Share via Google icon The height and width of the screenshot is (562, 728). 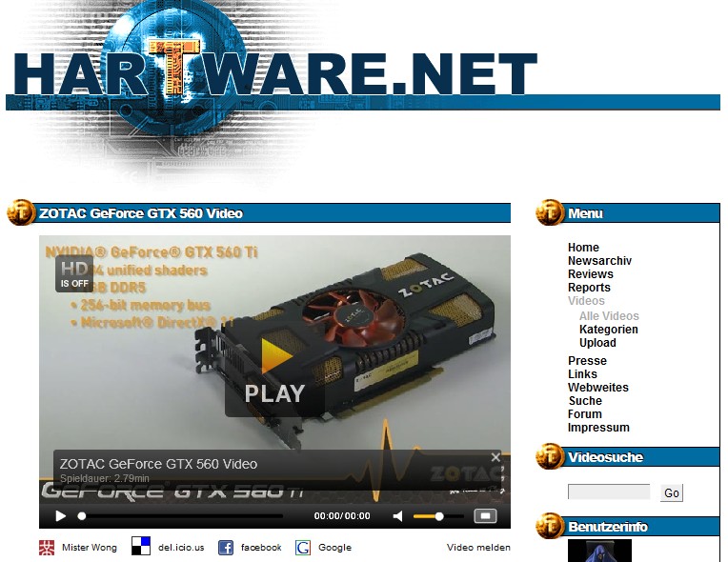pyautogui.click(x=303, y=548)
